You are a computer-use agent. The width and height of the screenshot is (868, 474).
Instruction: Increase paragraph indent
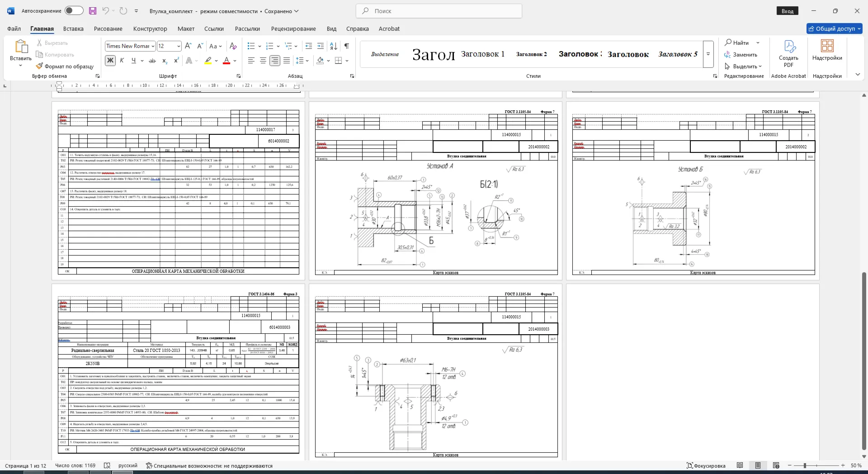[321, 46]
